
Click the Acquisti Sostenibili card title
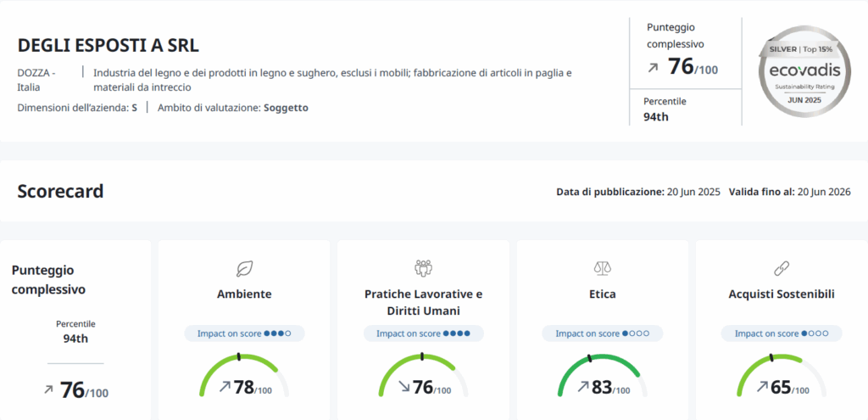pyautogui.click(x=782, y=294)
